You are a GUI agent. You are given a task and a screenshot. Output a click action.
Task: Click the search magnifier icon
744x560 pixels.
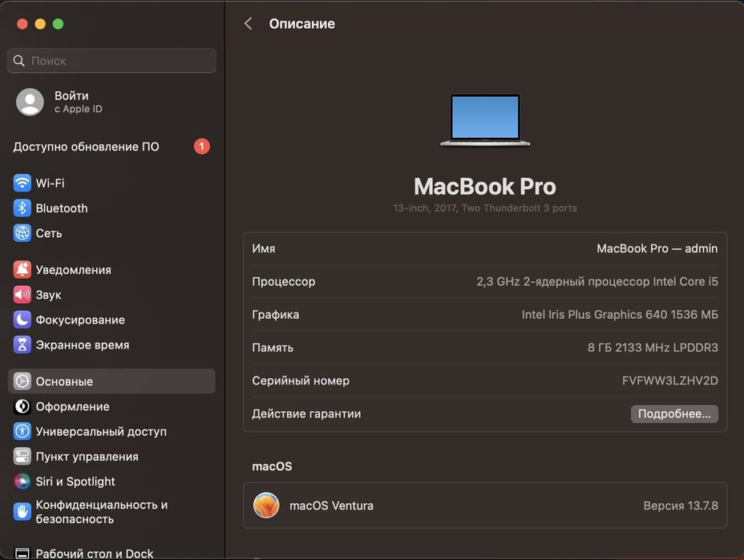click(19, 61)
